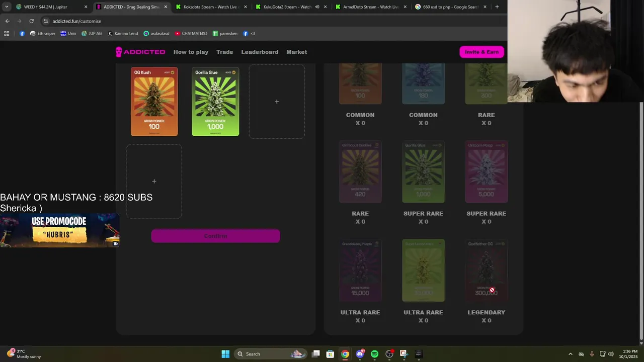This screenshot has width=644, height=362.
Task: Open Discord from the taskbar
Action: pos(360,354)
